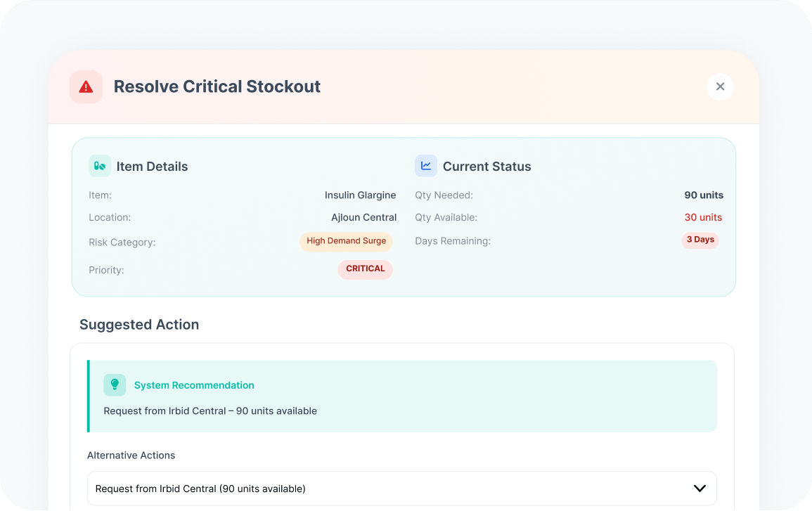Click the High Demand Surge badge
Viewport: 812px width, 511px height.
tap(346, 241)
